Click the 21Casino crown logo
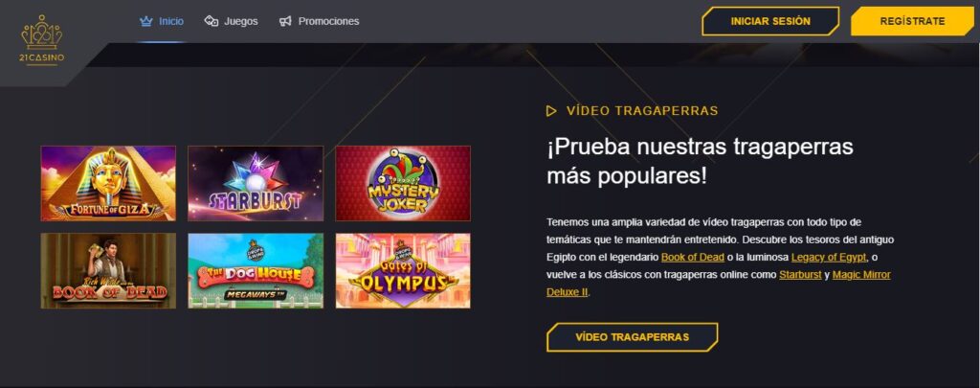This screenshot has height=388, width=980. (x=42, y=40)
